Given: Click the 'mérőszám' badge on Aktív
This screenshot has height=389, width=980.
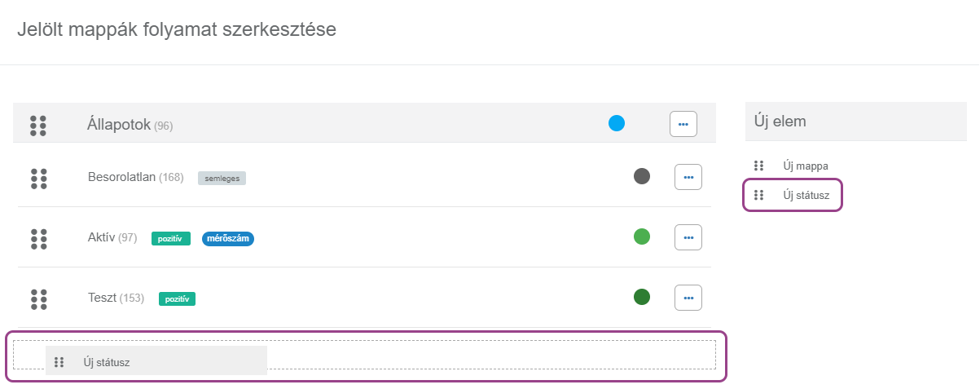Looking at the screenshot, I should coord(228,238).
